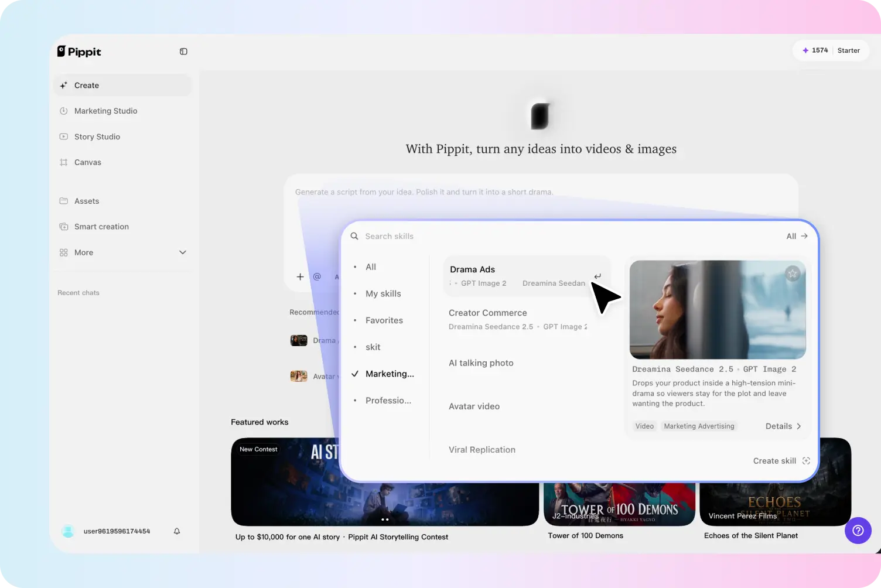Select the All category in the skills list

pyautogui.click(x=371, y=267)
